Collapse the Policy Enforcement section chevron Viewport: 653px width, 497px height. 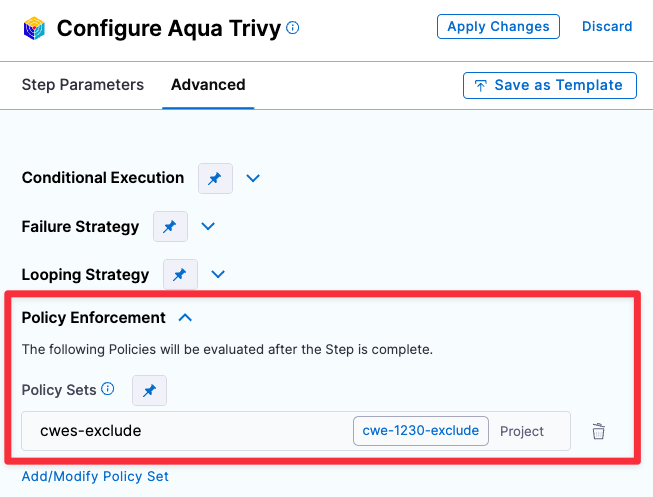tap(185, 317)
